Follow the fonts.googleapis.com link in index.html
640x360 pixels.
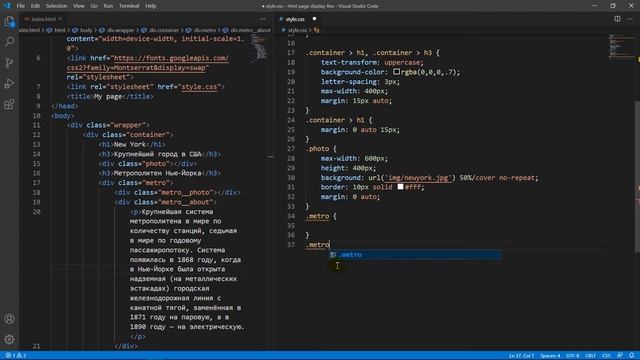click(148, 63)
